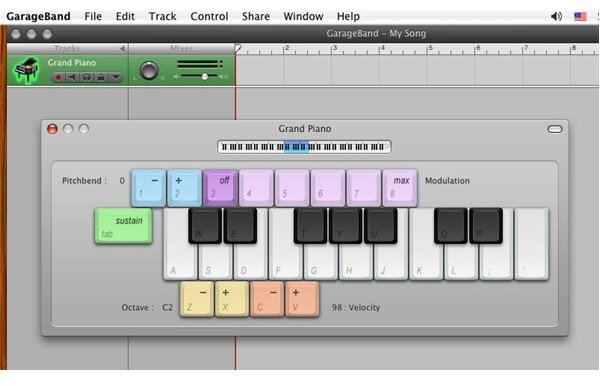Click the Tracks column header

(67, 49)
